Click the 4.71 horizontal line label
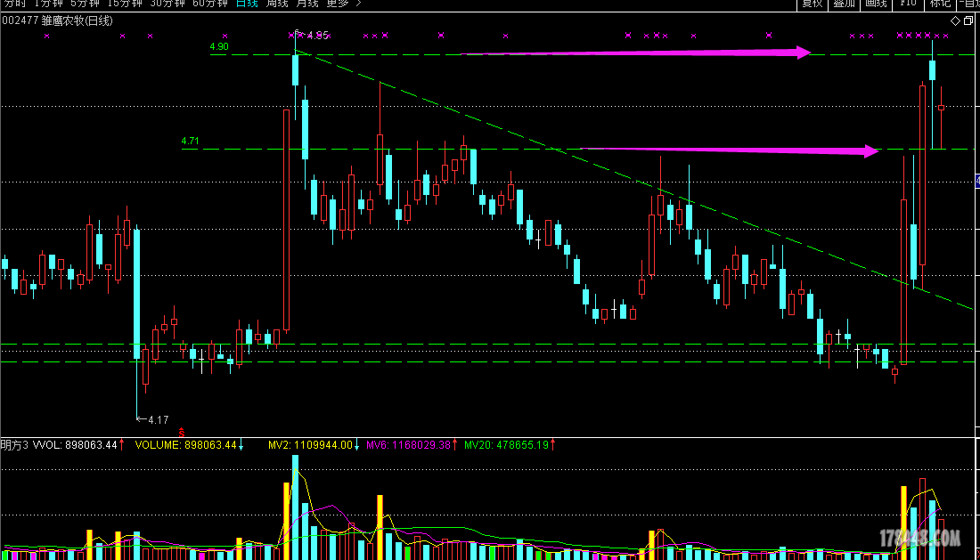 pos(190,141)
